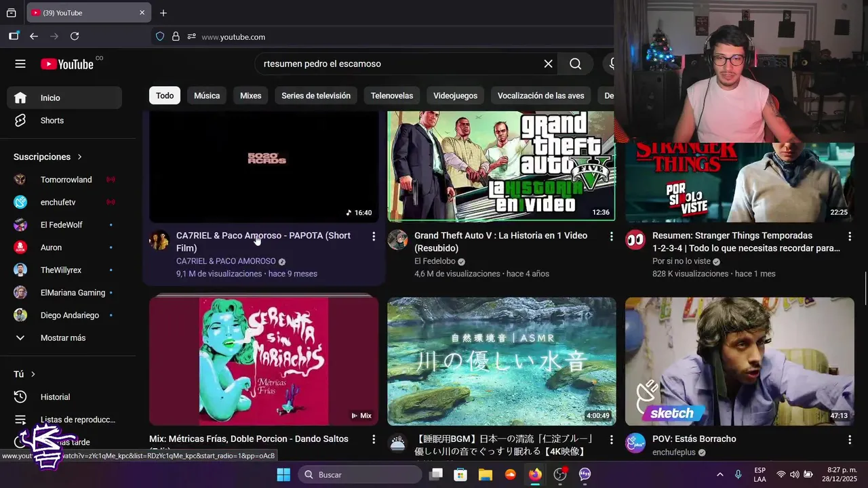Reload the page with the refresh icon
Screen dimensions: 868x488
tap(75, 36)
